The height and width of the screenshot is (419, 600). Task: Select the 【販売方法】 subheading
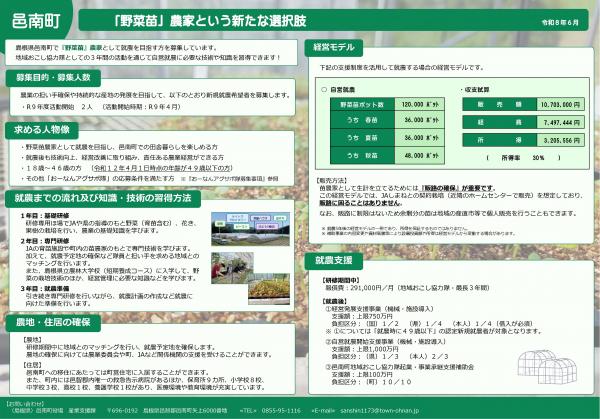pos(331,180)
